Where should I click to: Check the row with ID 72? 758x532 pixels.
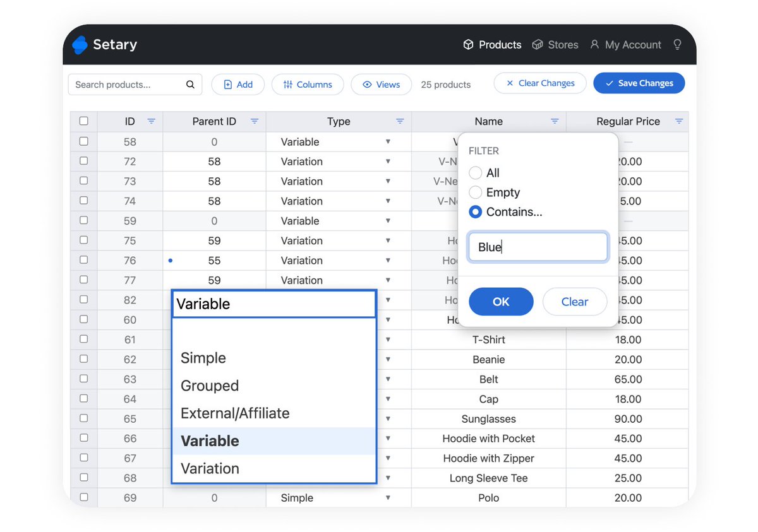point(84,161)
